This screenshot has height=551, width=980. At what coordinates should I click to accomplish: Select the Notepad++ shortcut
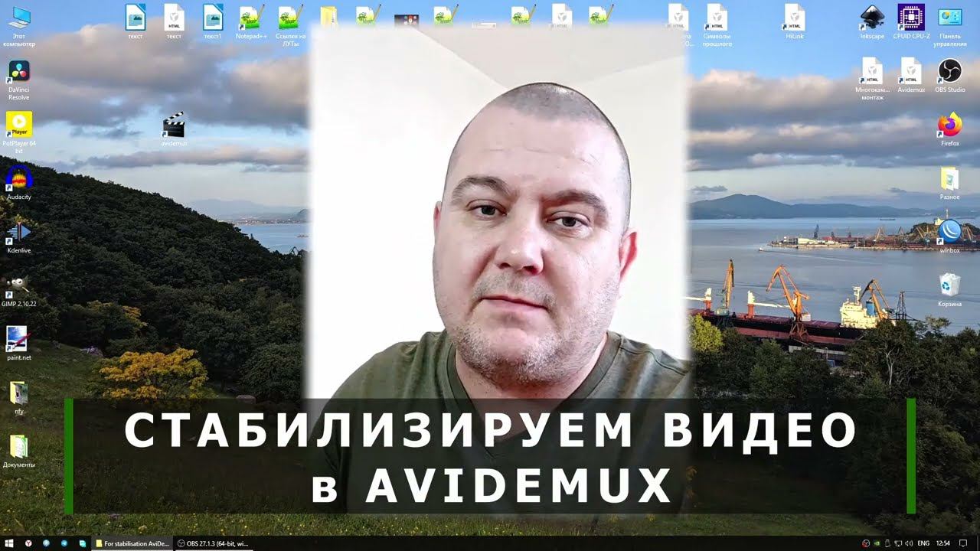[251, 21]
